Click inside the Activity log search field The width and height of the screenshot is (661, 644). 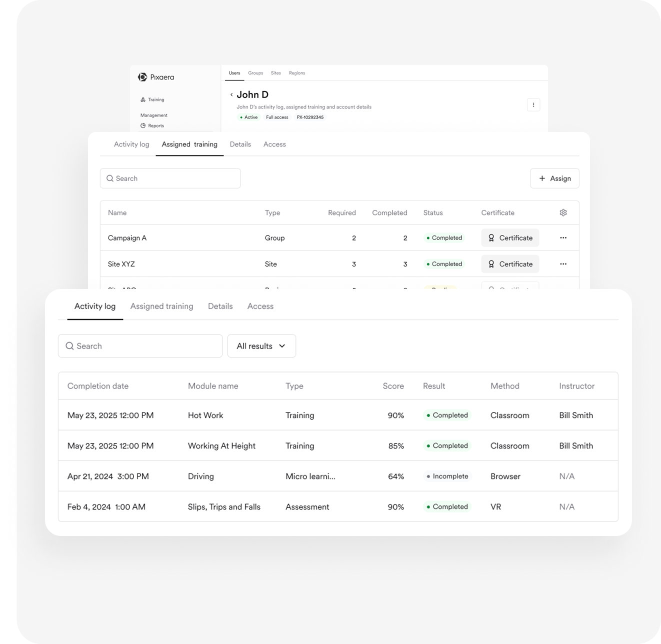[x=140, y=345]
